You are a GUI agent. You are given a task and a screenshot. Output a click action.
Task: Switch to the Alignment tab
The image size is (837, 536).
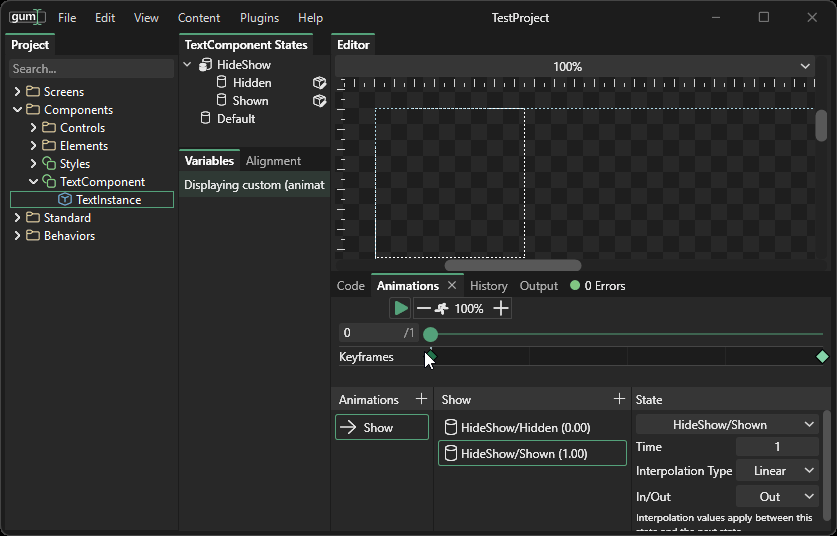(273, 161)
